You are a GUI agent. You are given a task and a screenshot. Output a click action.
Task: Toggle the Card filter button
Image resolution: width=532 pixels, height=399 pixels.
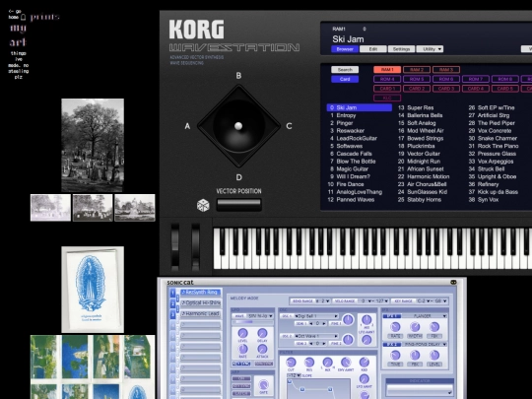(x=345, y=79)
